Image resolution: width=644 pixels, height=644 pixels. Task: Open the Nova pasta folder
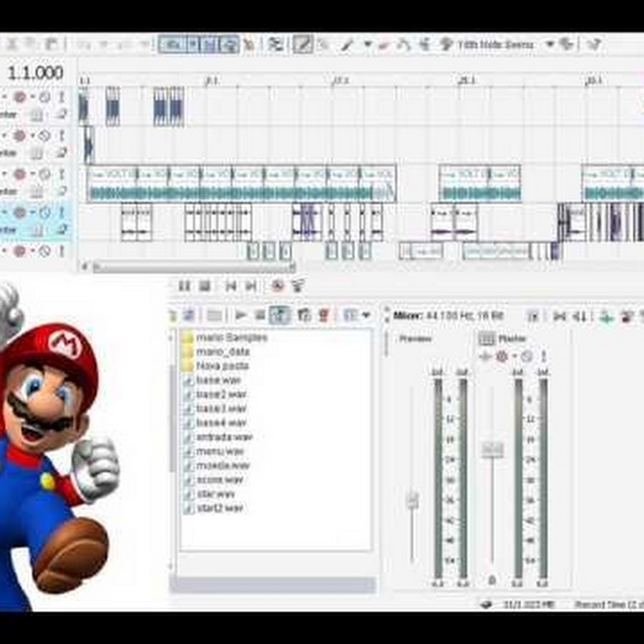tap(216, 366)
